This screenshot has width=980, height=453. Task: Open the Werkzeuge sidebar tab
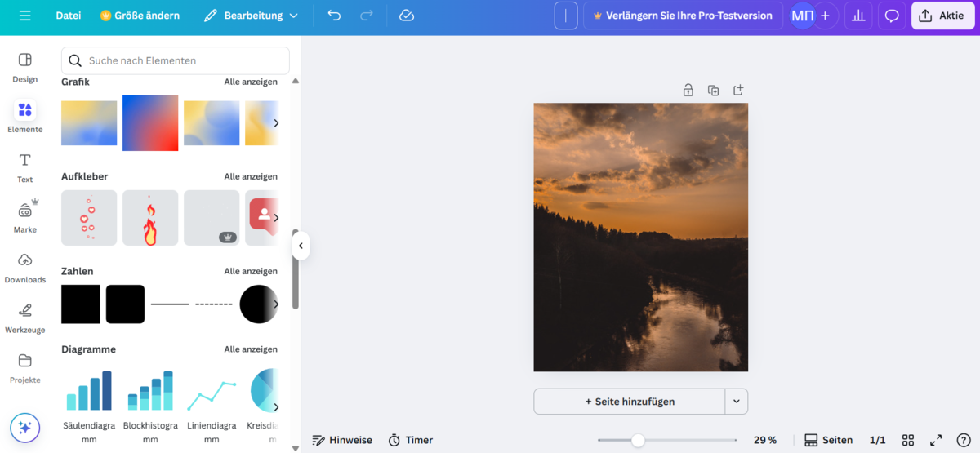[x=25, y=318]
